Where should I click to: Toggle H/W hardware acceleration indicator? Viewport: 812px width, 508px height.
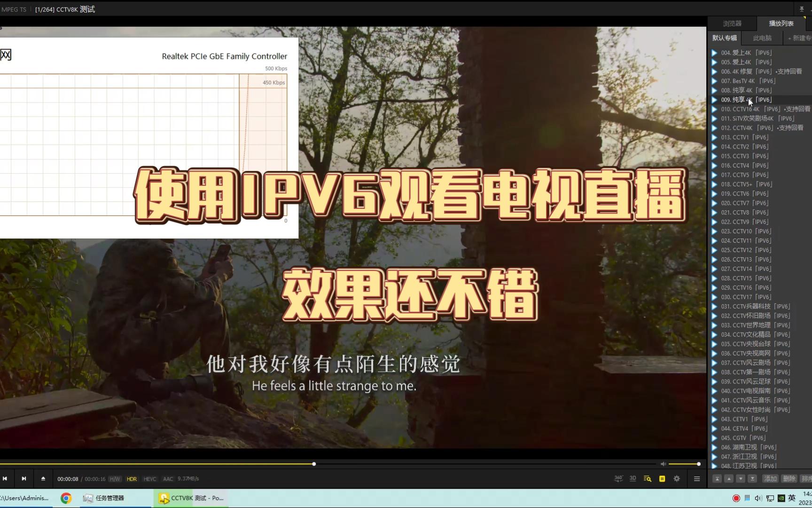115,479
